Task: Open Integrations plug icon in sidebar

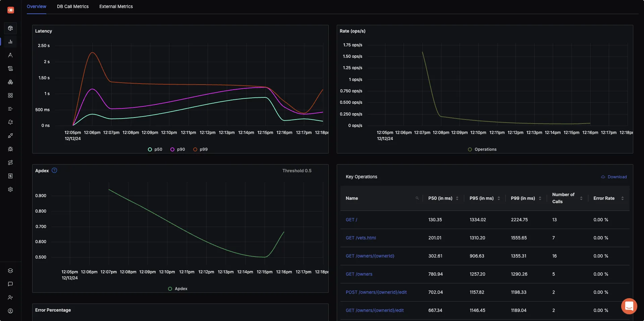Action: 10,136
